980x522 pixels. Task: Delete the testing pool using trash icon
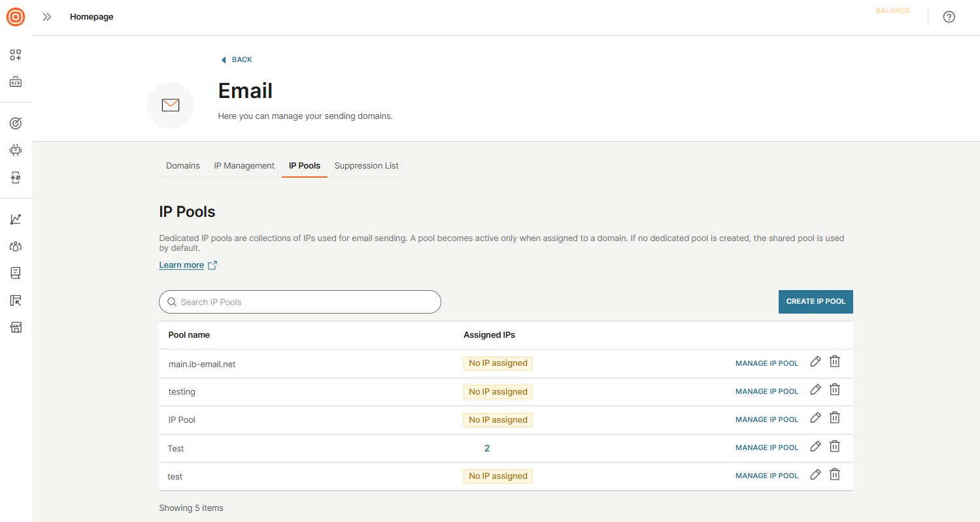(x=834, y=389)
